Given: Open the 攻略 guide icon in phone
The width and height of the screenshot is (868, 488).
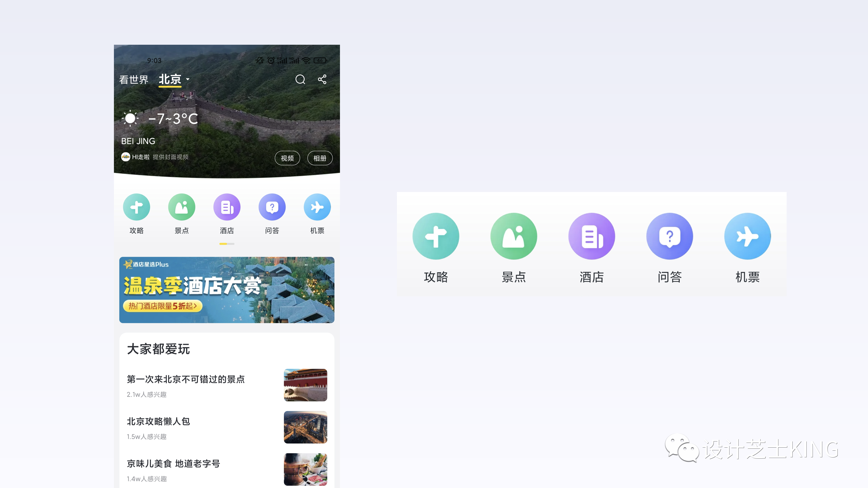Looking at the screenshot, I should [x=137, y=207].
